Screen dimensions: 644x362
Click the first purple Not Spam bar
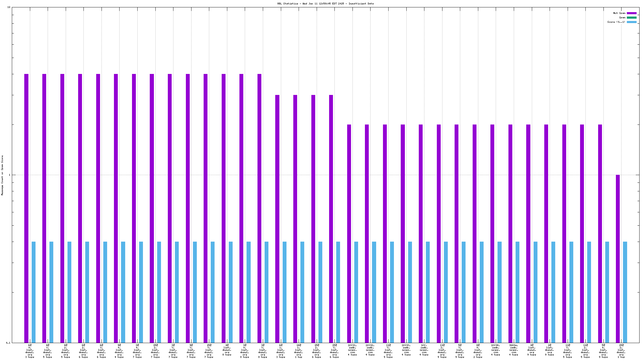(x=26, y=207)
